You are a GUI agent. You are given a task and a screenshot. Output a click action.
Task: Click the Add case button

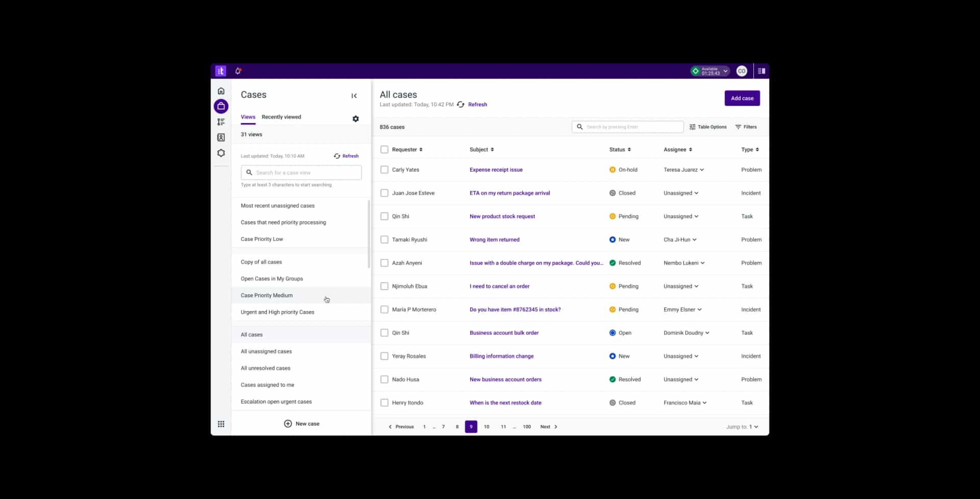coord(742,98)
